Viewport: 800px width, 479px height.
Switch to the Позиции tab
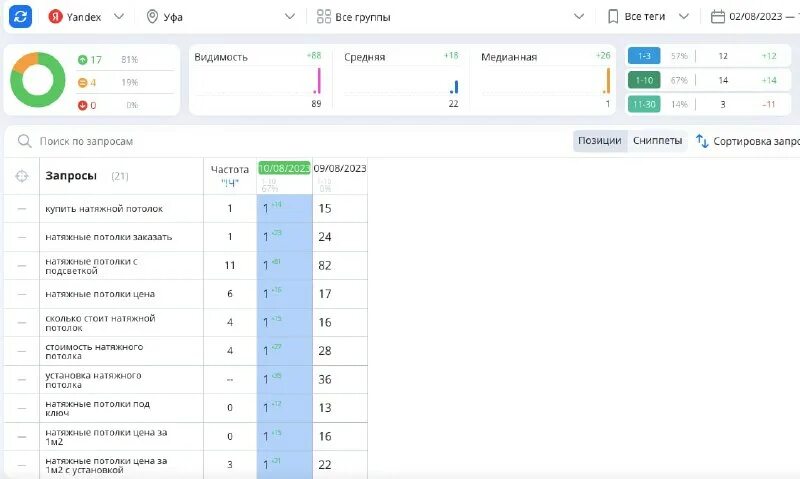[x=599, y=141]
